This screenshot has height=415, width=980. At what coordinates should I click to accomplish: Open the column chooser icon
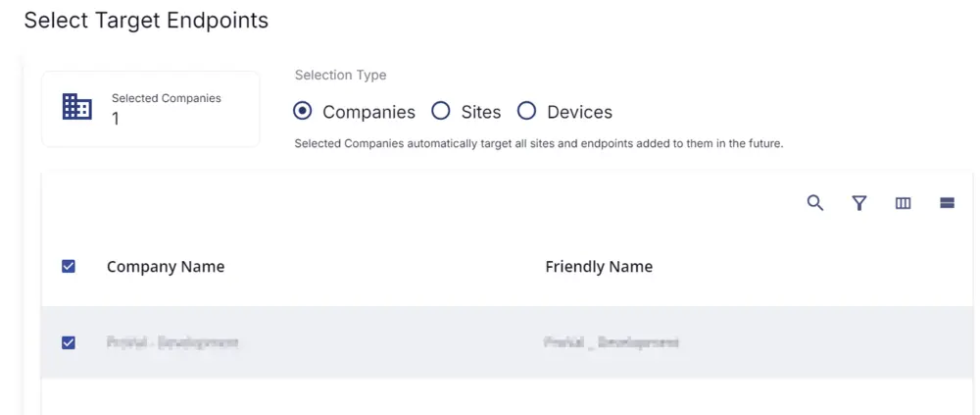(904, 203)
